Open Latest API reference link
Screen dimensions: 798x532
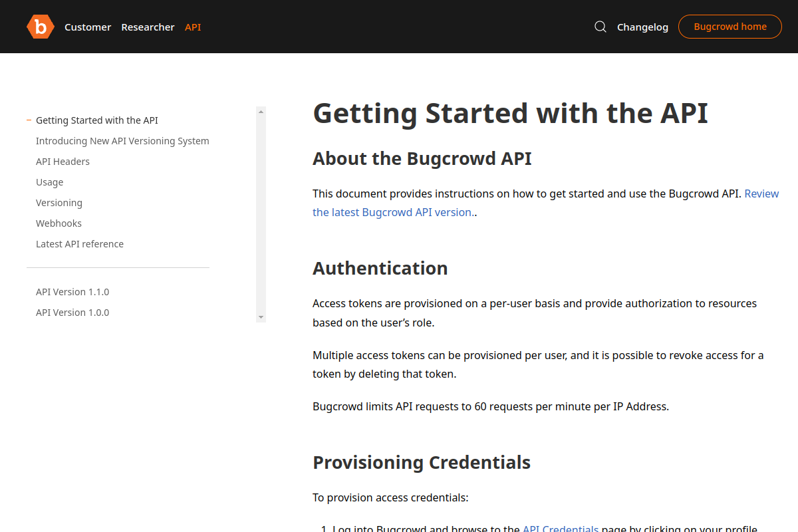coord(80,244)
